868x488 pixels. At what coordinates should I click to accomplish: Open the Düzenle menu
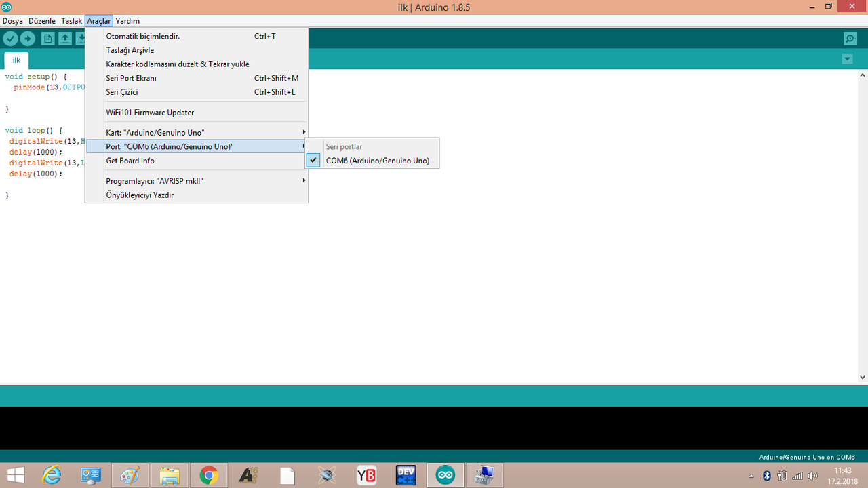coord(42,21)
